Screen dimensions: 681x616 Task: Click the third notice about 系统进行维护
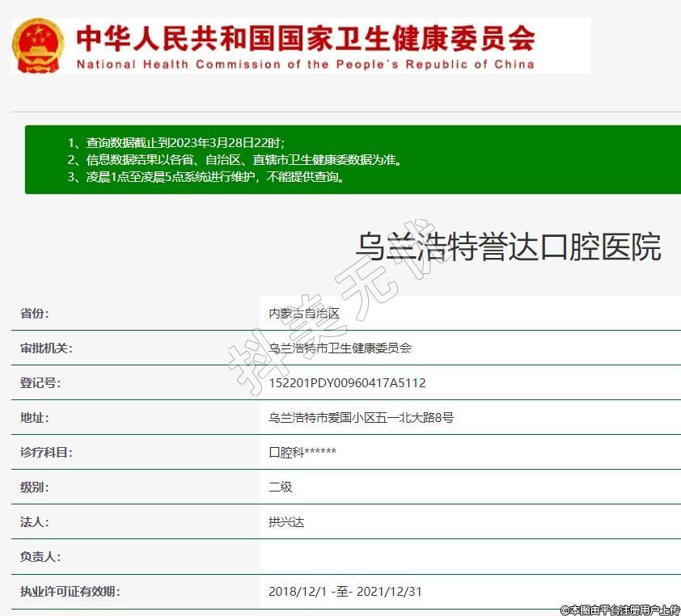pyautogui.click(x=205, y=177)
